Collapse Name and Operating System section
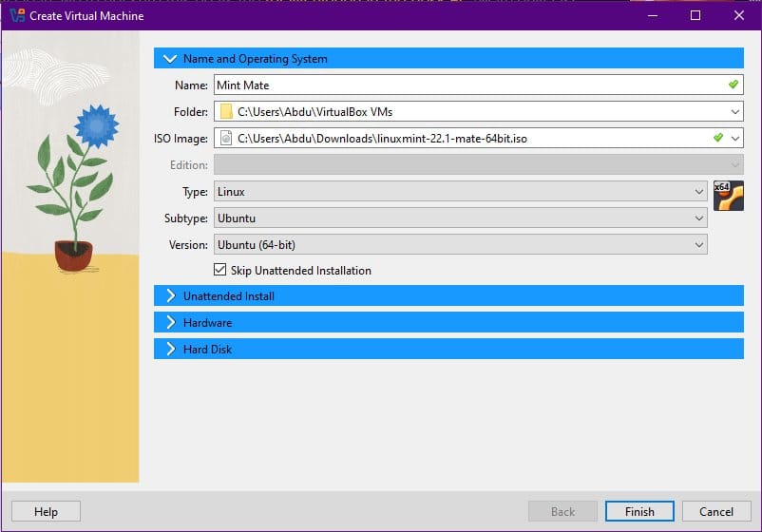This screenshot has height=532, width=762. pyautogui.click(x=448, y=58)
